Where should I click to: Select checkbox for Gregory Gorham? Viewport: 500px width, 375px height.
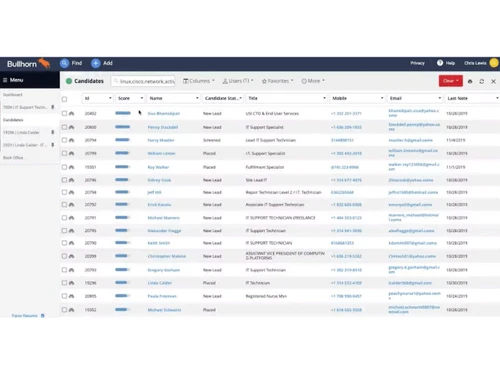64,270
